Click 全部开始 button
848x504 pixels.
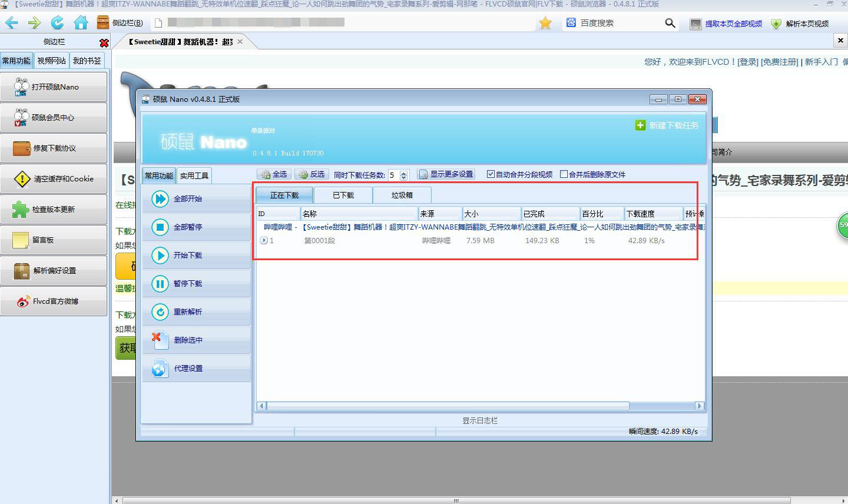(x=197, y=198)
